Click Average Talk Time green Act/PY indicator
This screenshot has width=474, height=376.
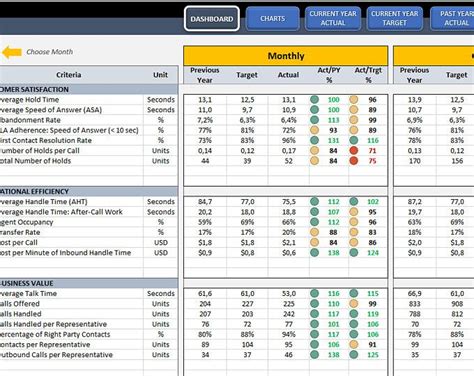[314, 294]
